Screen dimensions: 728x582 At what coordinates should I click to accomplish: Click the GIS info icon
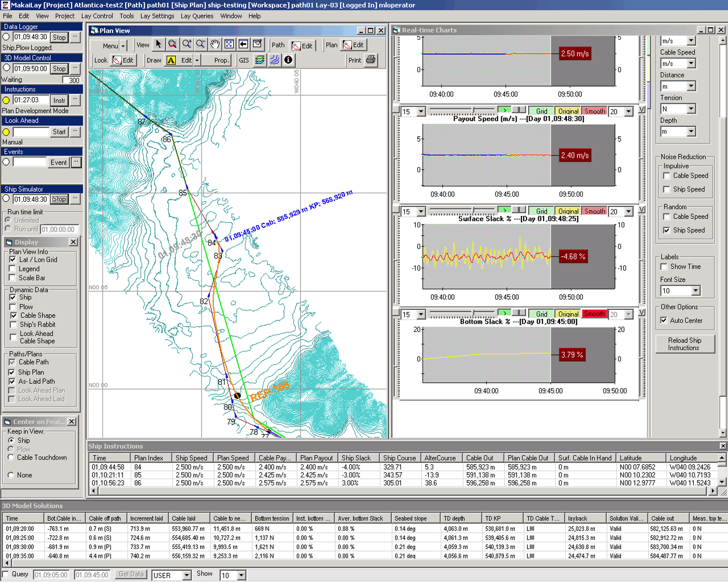click(288, 60)
